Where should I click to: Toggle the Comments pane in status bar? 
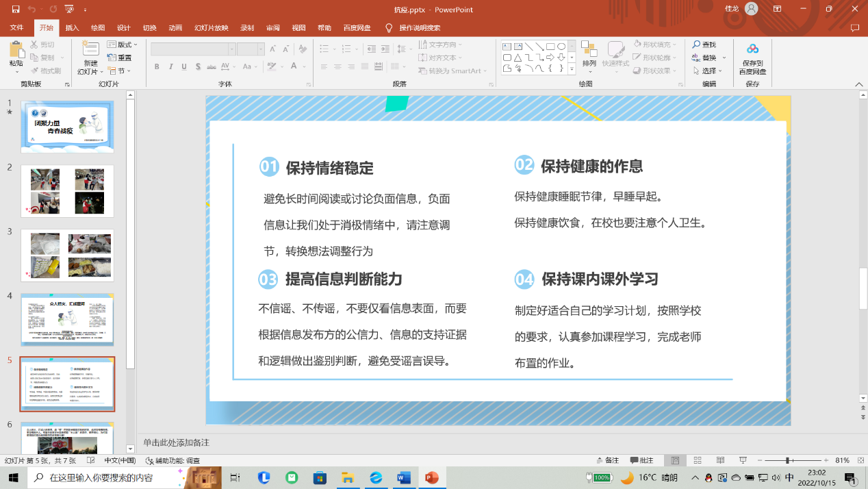(642, 460)
